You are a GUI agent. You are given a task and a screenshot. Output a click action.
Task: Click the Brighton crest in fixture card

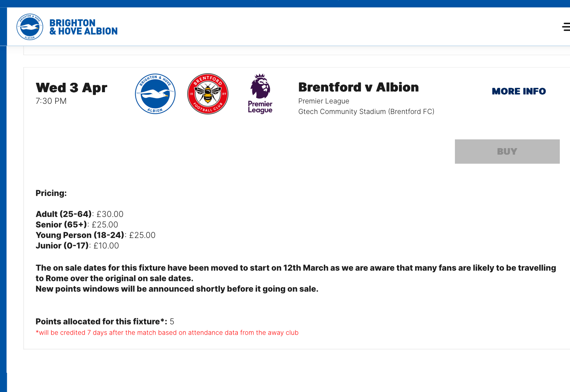pos(155,94)
